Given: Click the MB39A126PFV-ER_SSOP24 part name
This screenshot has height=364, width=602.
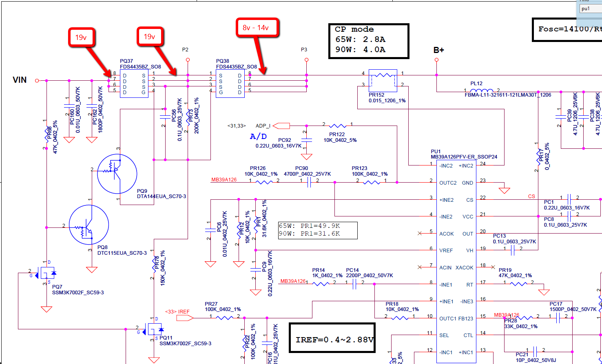Looking at the screenshot, I should (464, 157).
